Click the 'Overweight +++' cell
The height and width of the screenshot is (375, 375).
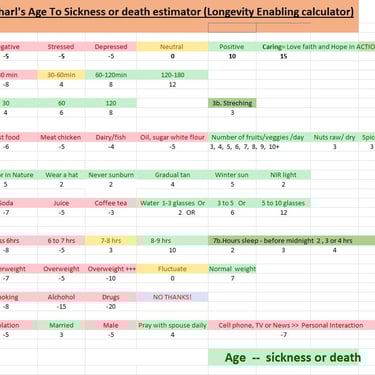click(x=111, y=269)
